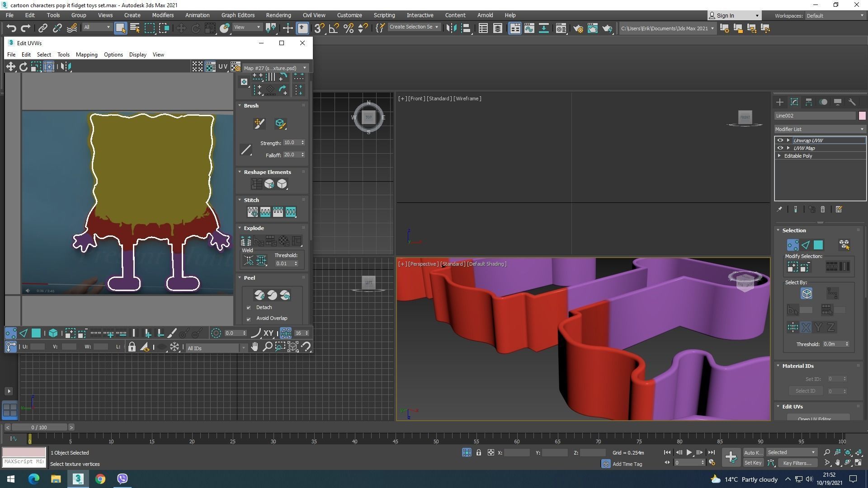
Task: Click the Weld Selected icon under Weld
Action: click(x=261, y=260)
